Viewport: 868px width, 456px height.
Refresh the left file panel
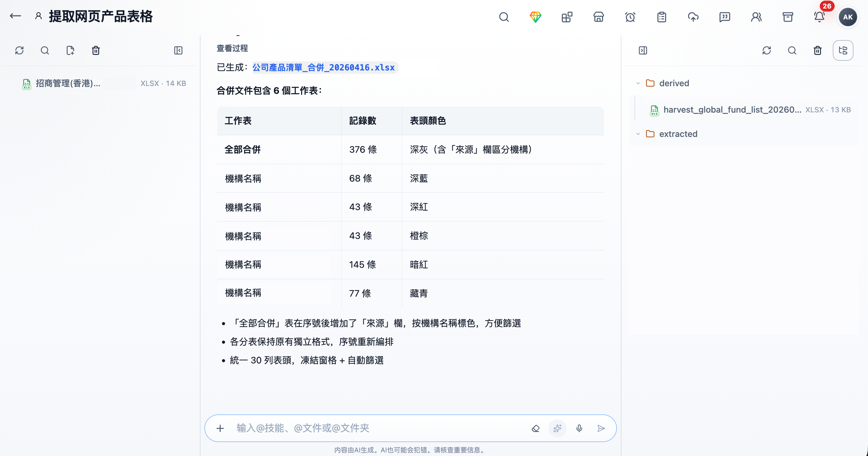pos(19,51)
